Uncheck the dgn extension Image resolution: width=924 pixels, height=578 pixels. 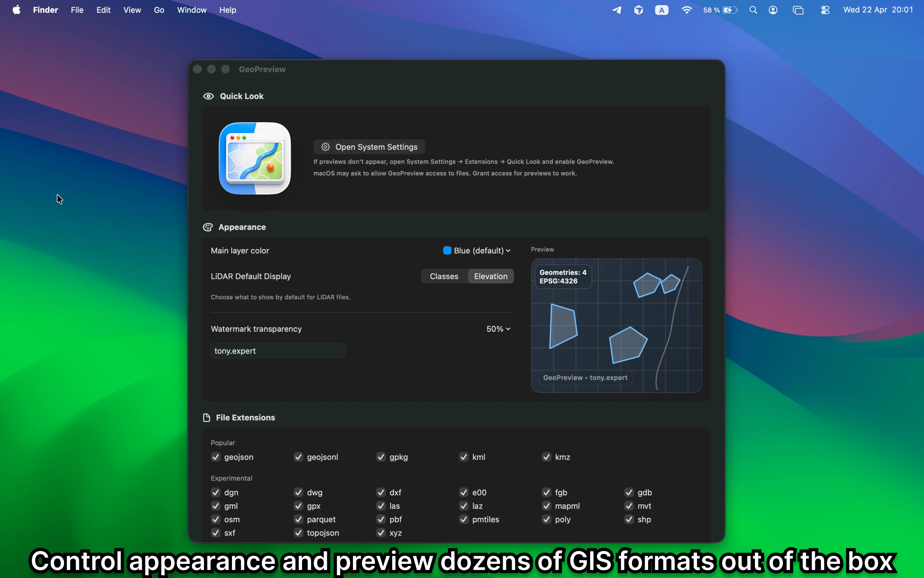[x=216, y=492]
